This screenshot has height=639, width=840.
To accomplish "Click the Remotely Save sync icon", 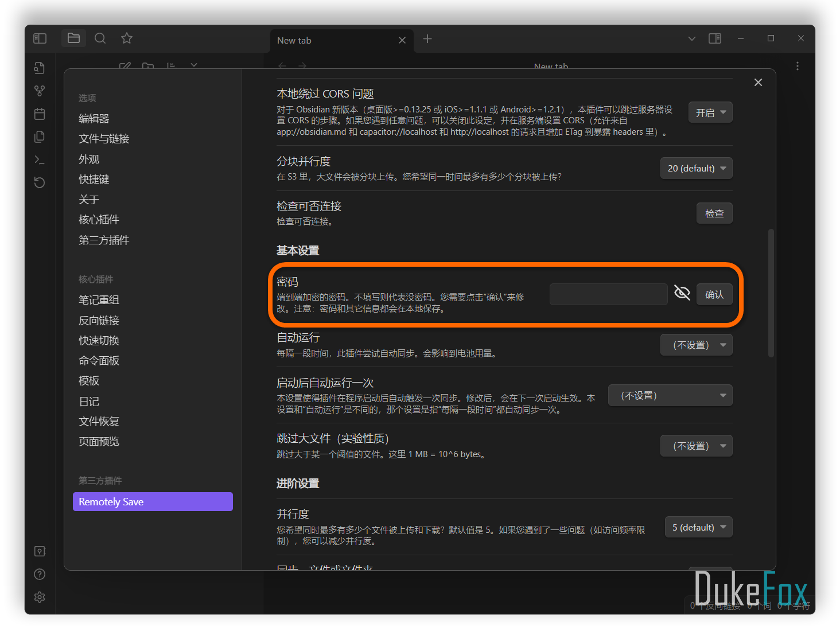I will click(x=40, y=182).
